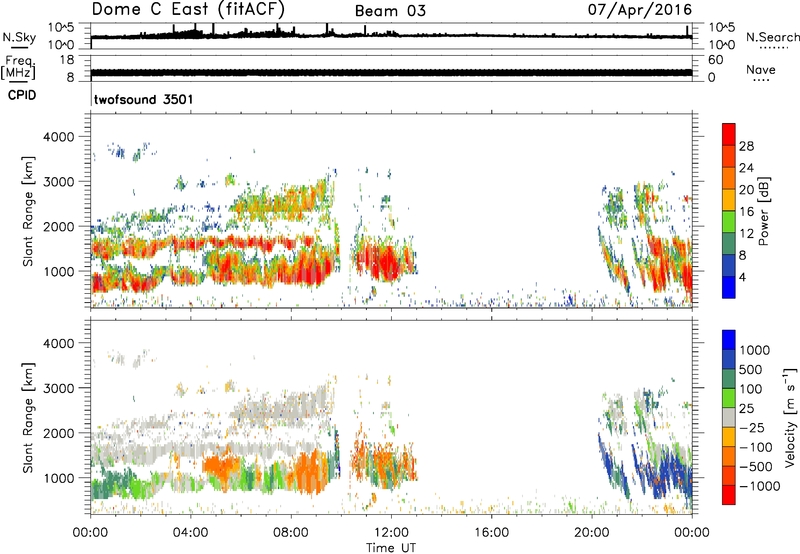Click the power panel 'Slant Range [km]' axis label

pyautogui.click(x=28, y=211)
